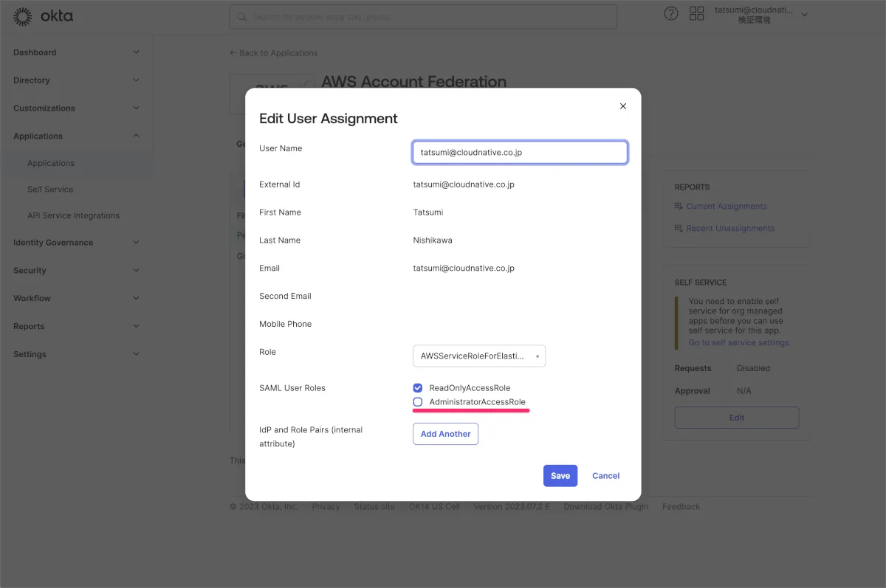This screenshot has width=886, height=588.
Task: Open the user account menu chevron
Action: 805,15
